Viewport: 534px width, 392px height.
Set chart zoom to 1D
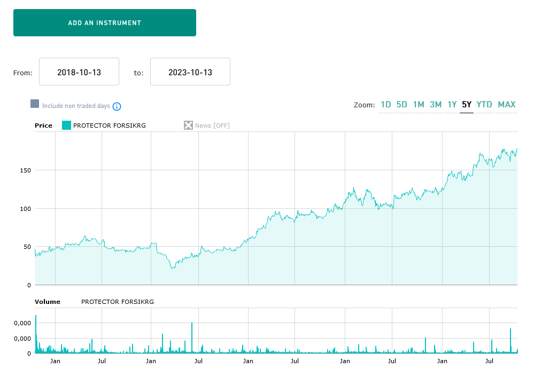pos(385,105)
